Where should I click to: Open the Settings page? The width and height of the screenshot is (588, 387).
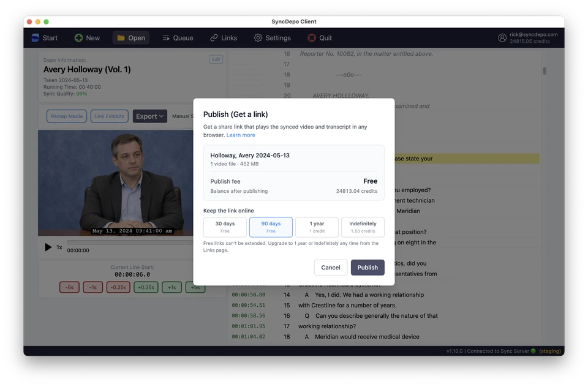[272, 38]
